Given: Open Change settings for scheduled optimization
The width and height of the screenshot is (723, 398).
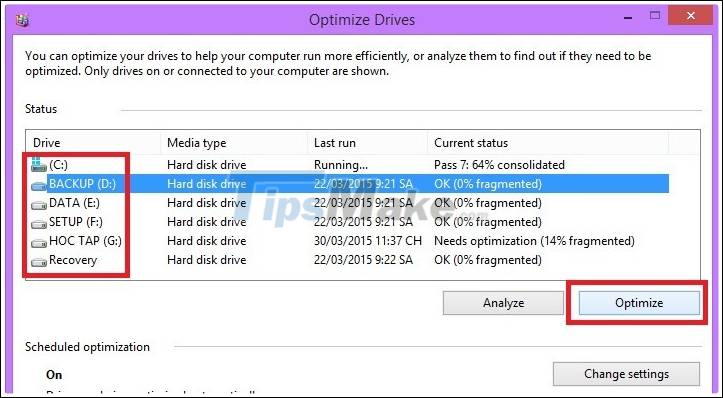Looking at the screenshot, I should (626, 374).
